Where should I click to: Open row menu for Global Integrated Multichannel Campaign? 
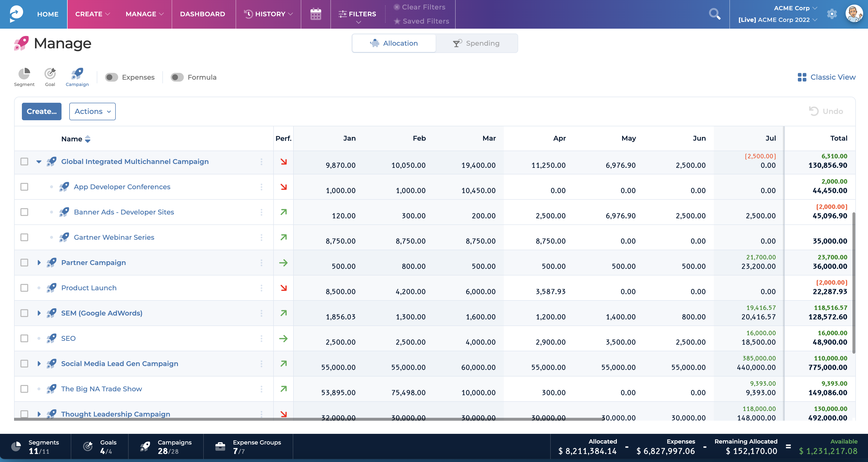(261, 162)
